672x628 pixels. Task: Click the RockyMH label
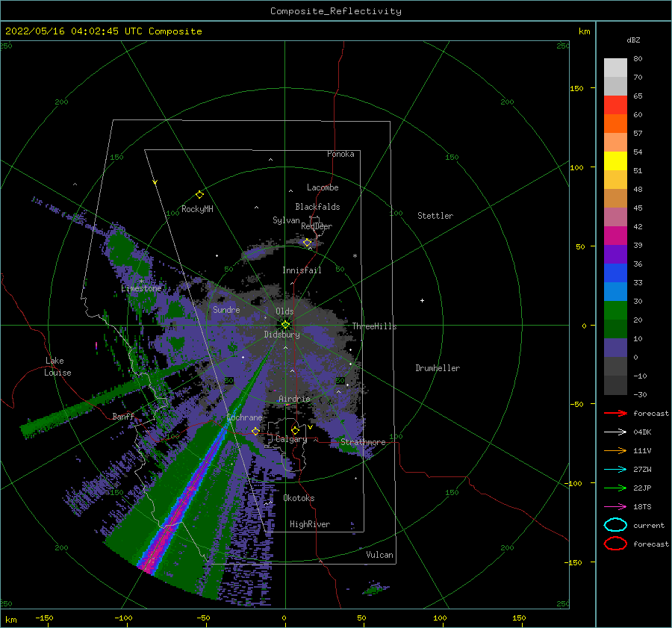click(197, 209)
